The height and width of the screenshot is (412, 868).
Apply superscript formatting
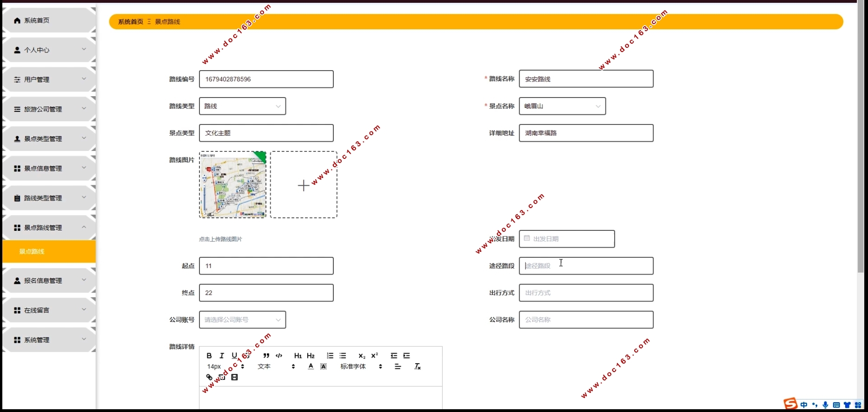(375, 356)
